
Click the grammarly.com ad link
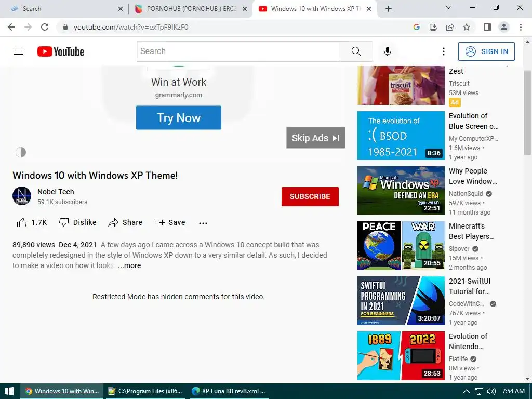click(x=179, y=95)
